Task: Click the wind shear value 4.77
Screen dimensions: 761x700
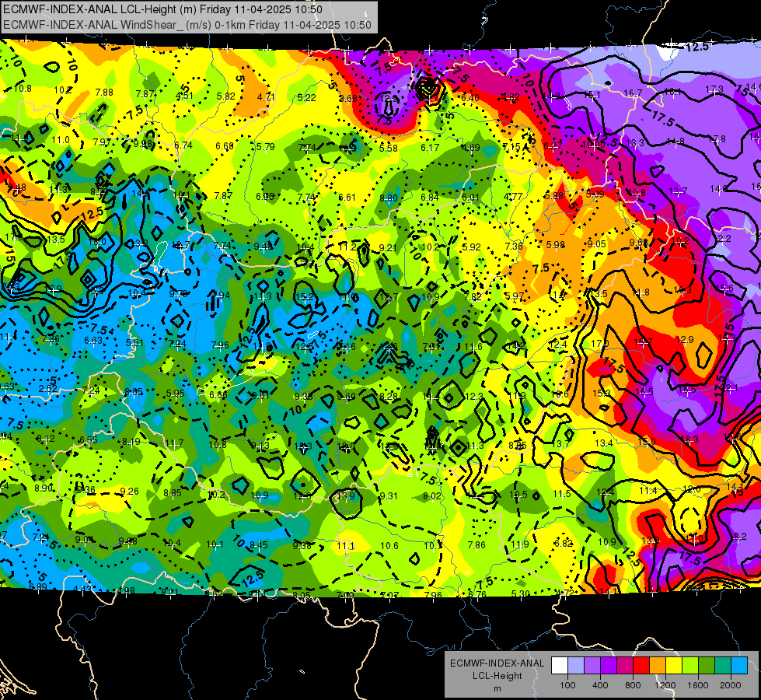Action: (513, 196)
